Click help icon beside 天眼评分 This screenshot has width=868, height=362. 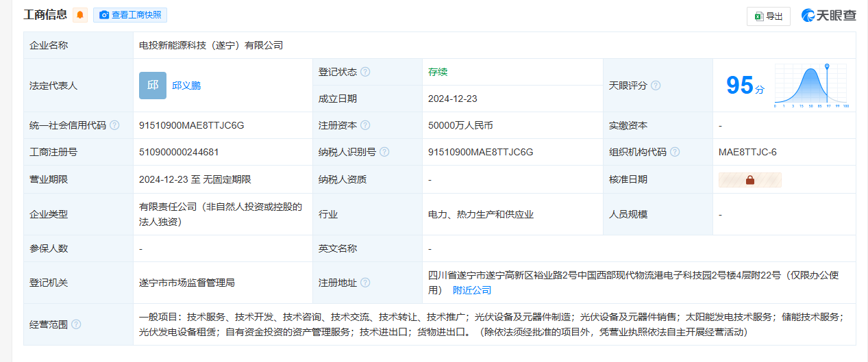click(656, 86)
